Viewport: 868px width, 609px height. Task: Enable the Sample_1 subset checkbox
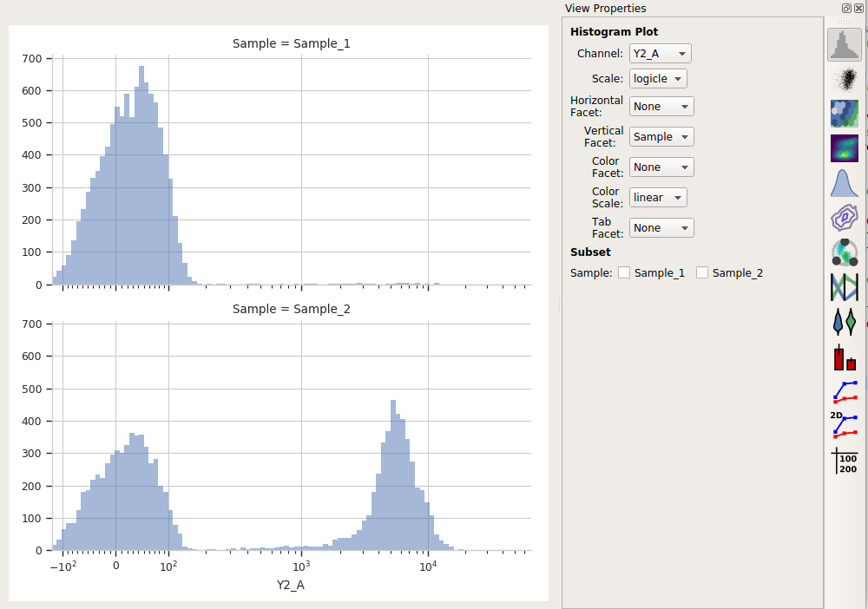coord(624,272)
